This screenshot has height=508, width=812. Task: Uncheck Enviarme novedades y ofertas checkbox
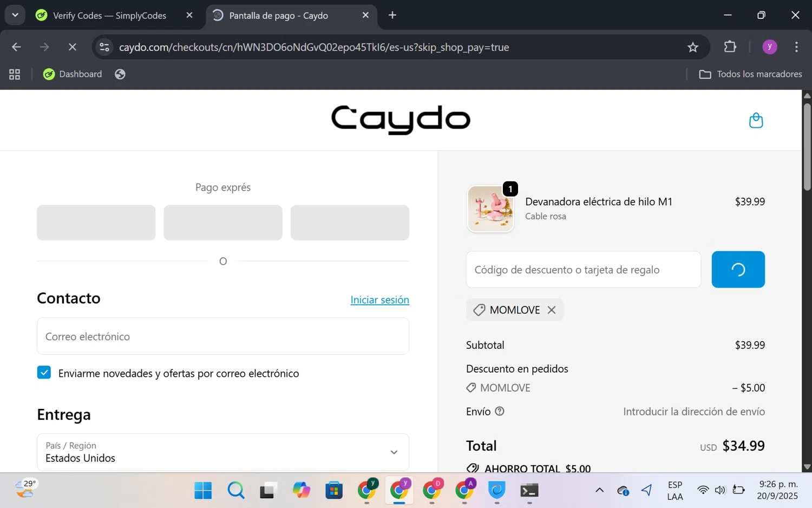point(44,373)
